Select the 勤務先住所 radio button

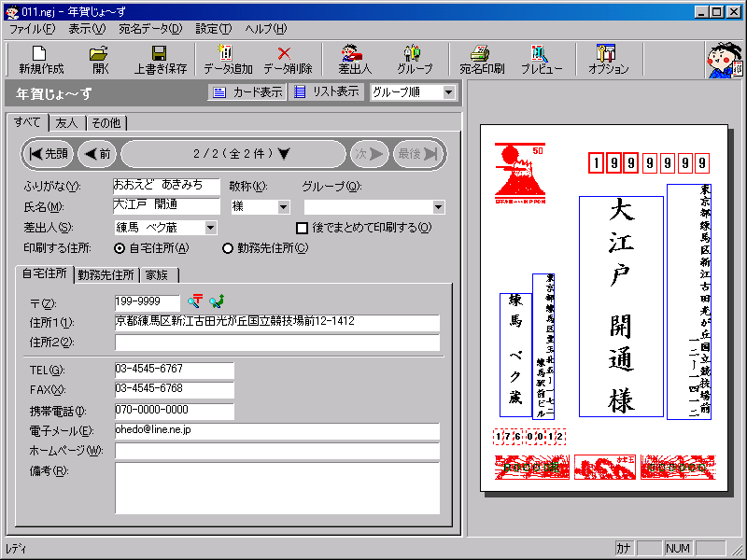click(x=228, y=248)
